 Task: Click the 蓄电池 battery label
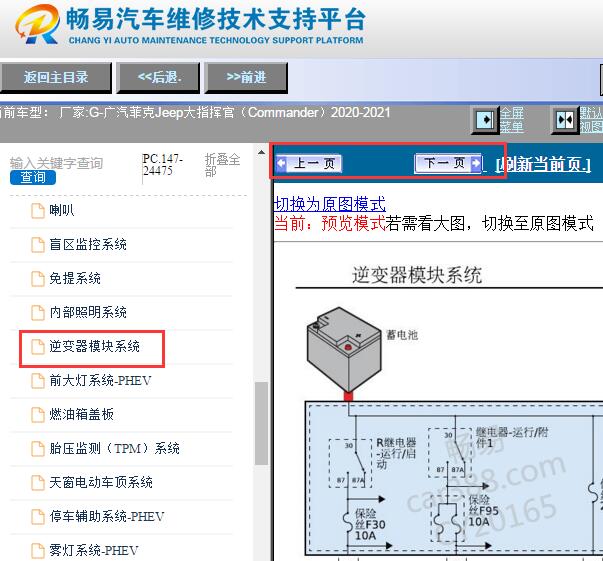(x=402, y=335)
